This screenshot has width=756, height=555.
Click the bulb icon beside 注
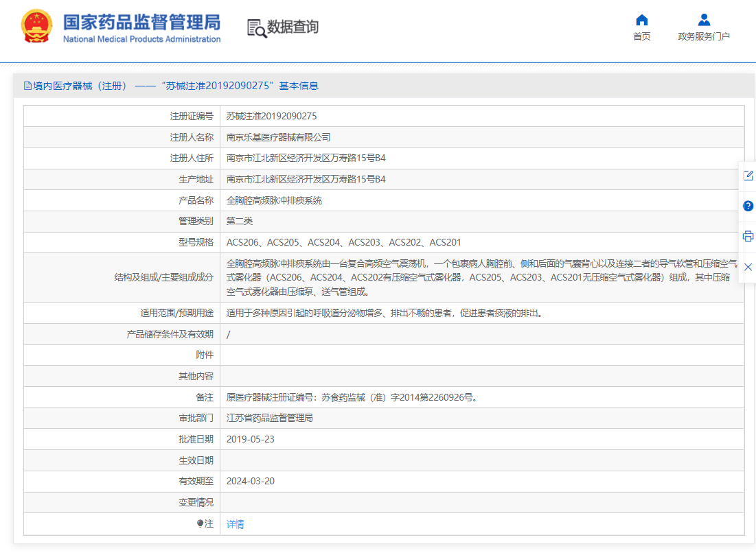pyautogui.click(x=200, y=523)
